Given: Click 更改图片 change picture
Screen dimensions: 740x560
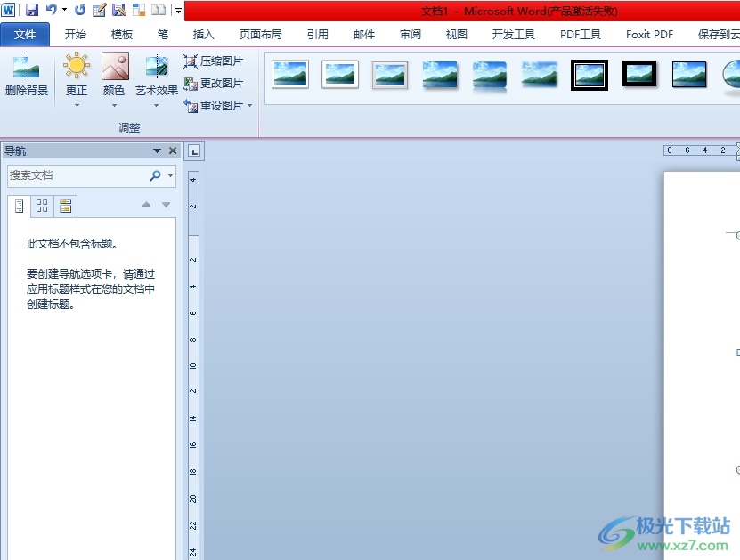Looking at the screenshot, I should point(214,84).
